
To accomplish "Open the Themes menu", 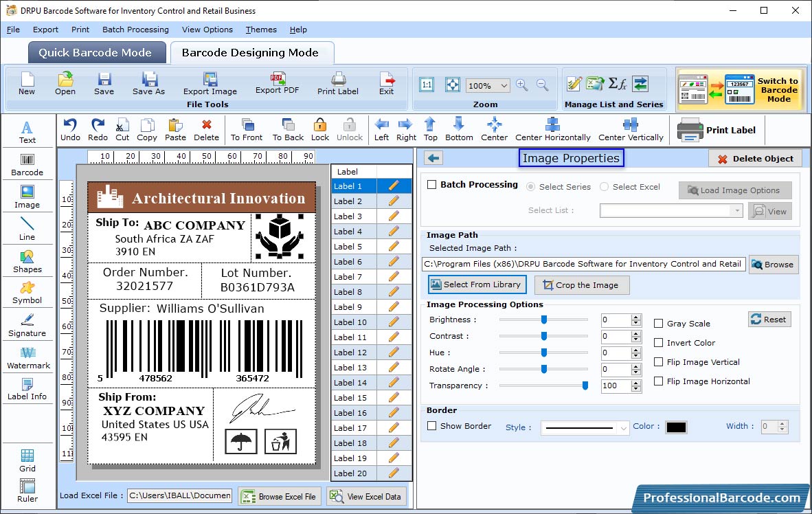I will [x=261, y=30].
